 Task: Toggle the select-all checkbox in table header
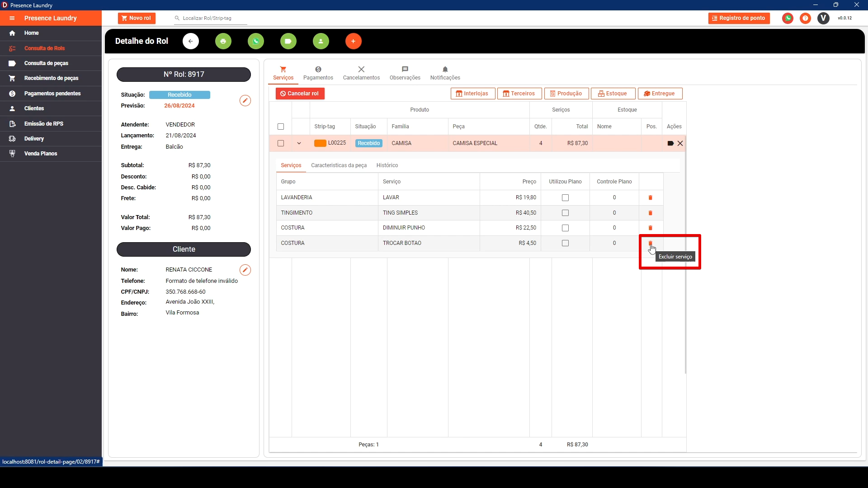tap(281, 127)
